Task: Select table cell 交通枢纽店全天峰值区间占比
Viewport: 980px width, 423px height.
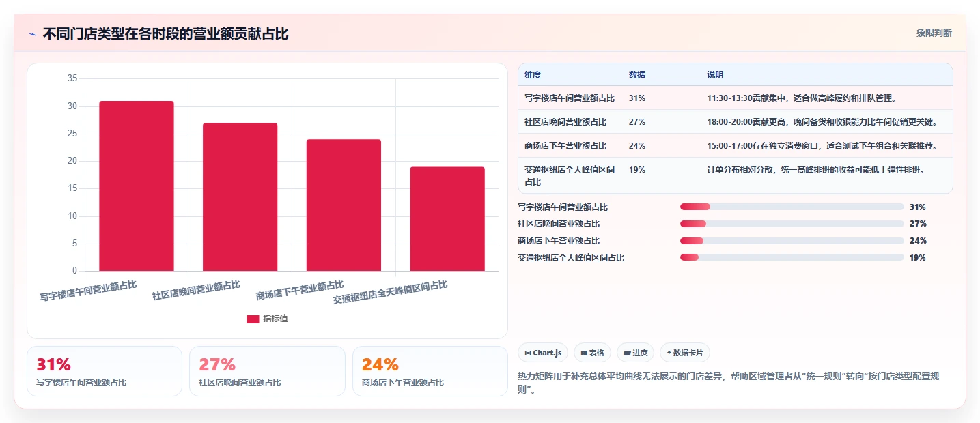Action: coord(570,175)
